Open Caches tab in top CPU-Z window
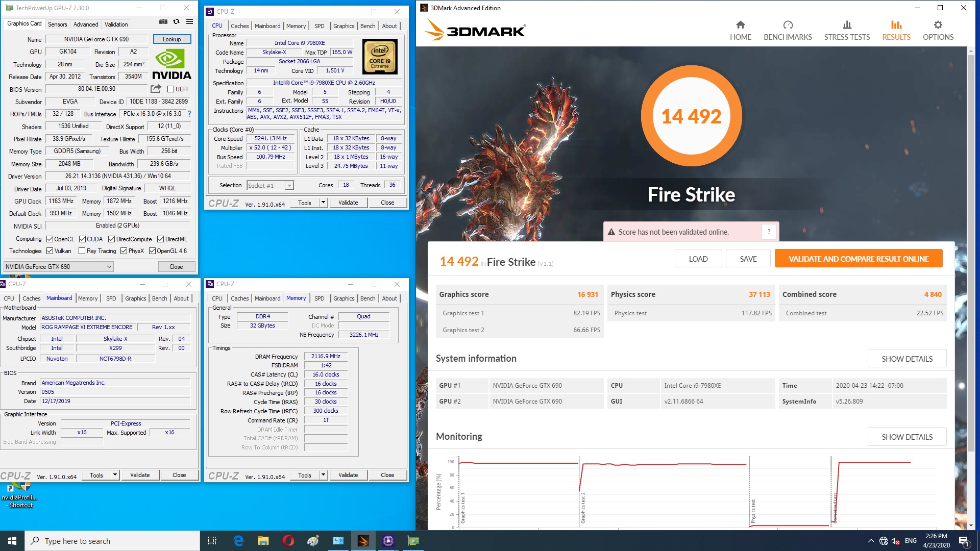 (239, 26)
